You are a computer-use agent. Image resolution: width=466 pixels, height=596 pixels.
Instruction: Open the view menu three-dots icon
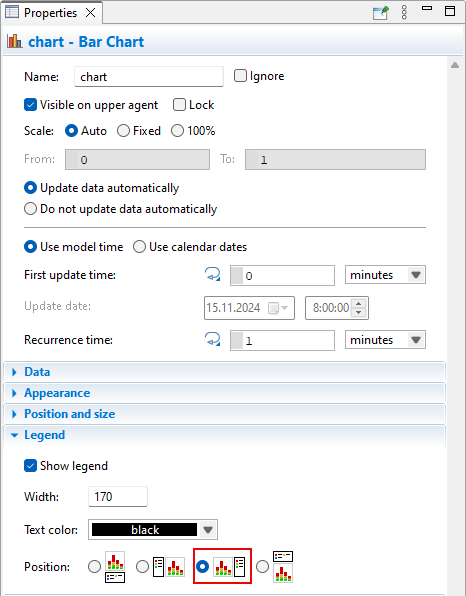coord(404,12)
